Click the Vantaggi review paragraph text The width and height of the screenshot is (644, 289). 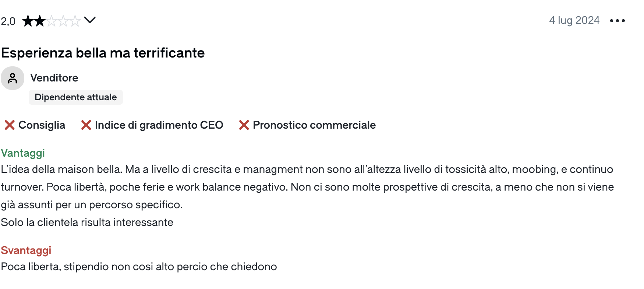pyautogui.click(x=307, y=187)
